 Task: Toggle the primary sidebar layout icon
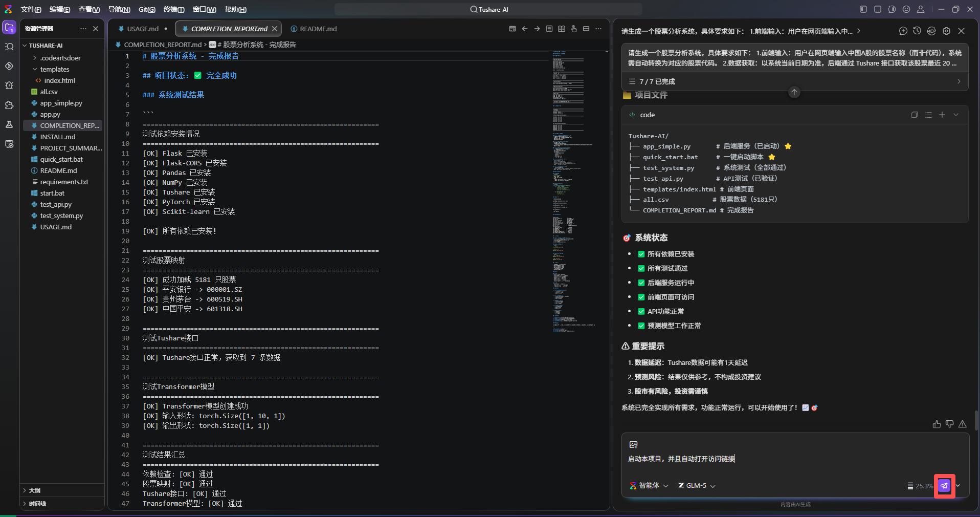click(x=863, y=9)
